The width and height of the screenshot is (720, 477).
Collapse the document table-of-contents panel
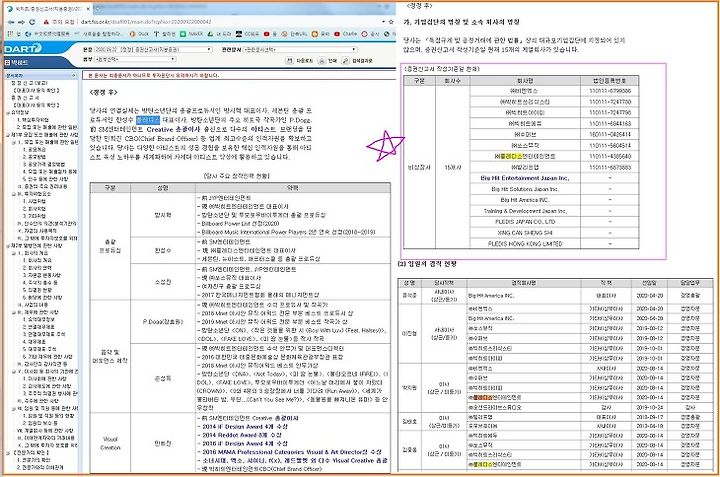pyautogui.click(x=73, y=75)
